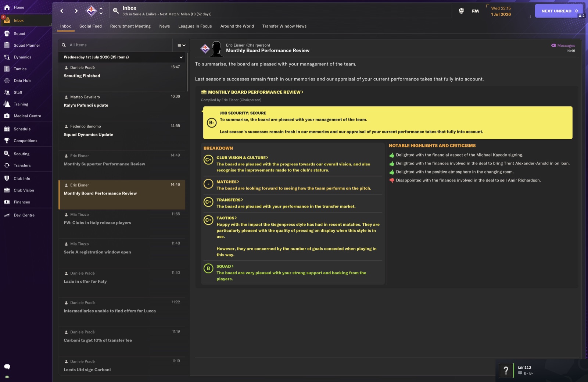Open Serie A registration window open message

point(122,253)
